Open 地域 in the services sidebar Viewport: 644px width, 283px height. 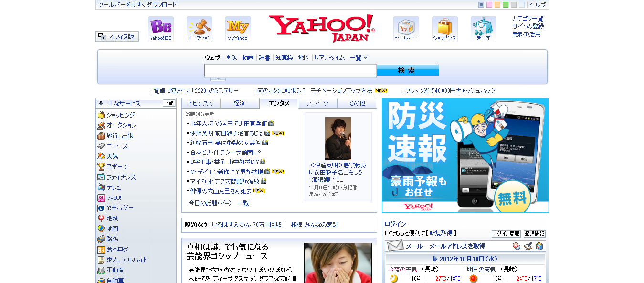point(112,218)
